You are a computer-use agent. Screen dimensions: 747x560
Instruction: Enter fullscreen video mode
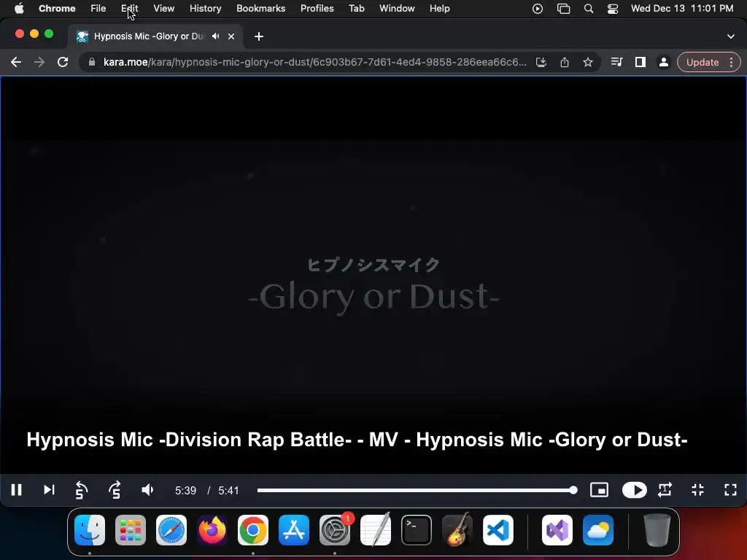tap(730, 490)
